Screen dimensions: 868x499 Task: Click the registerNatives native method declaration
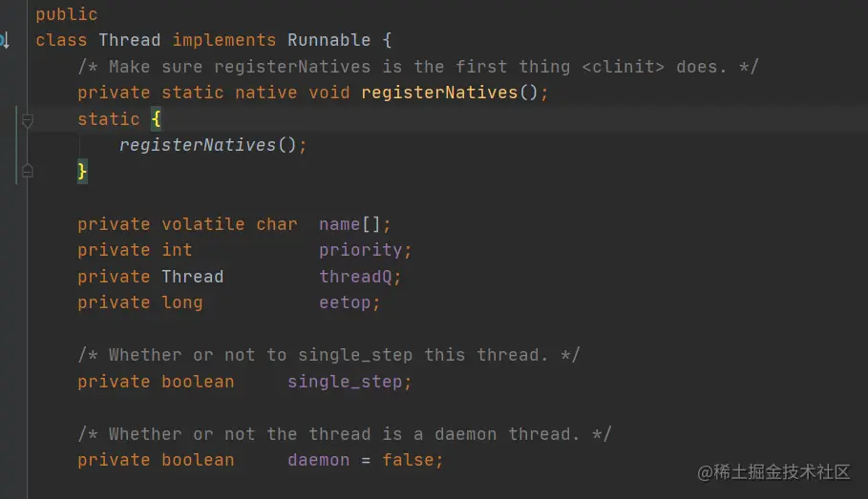438,93
